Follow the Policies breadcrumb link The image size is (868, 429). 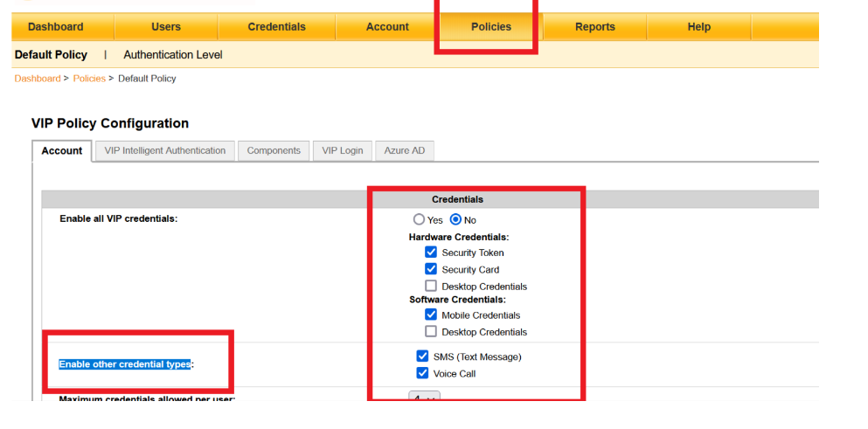pos(89,79)
